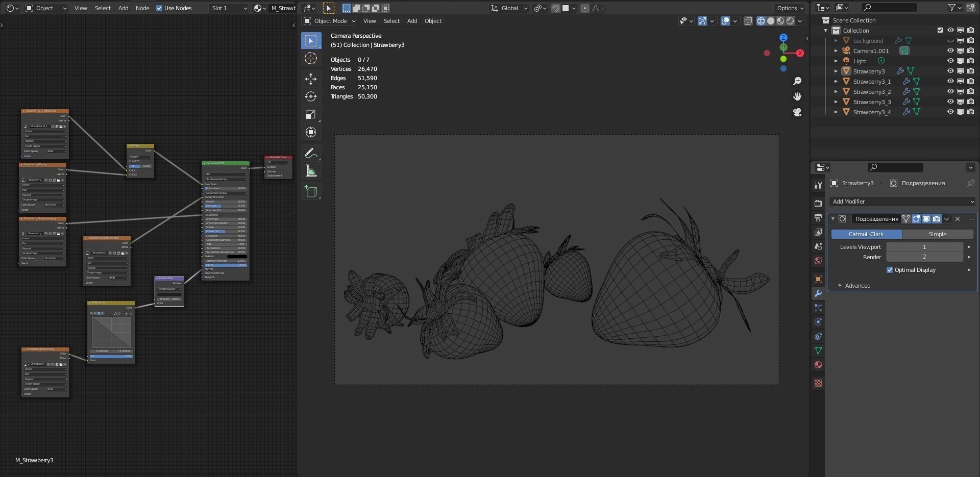Open Object Mode dropdown
Screen dimensions: 980x477
tap(329, 21)
